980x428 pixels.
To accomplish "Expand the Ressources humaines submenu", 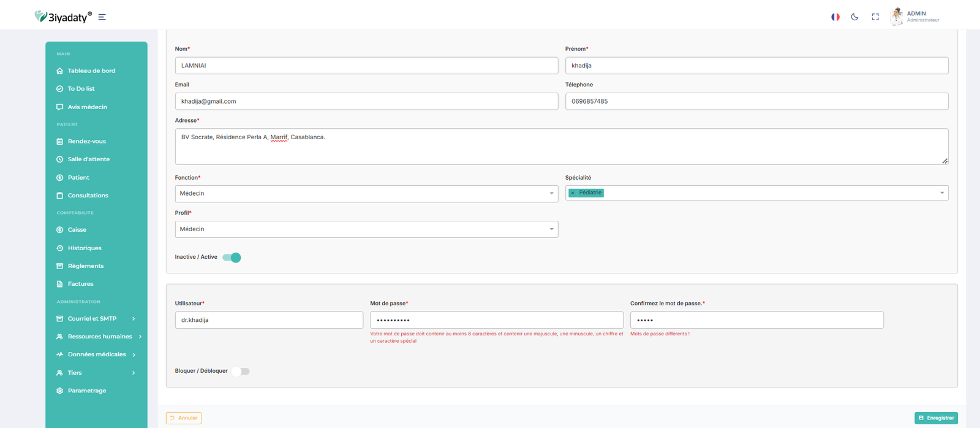I will click(100, 337).
